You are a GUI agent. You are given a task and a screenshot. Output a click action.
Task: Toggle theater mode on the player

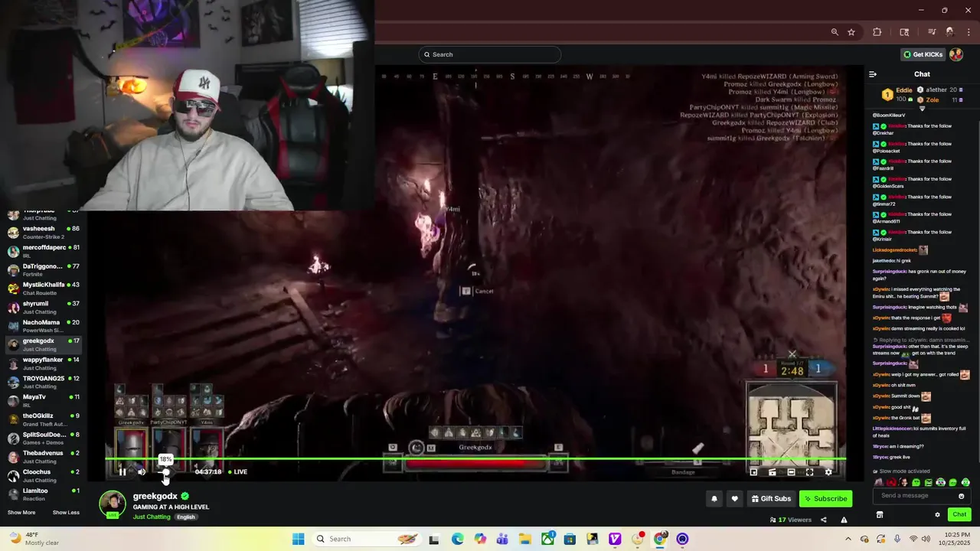[x=791, y=472]
